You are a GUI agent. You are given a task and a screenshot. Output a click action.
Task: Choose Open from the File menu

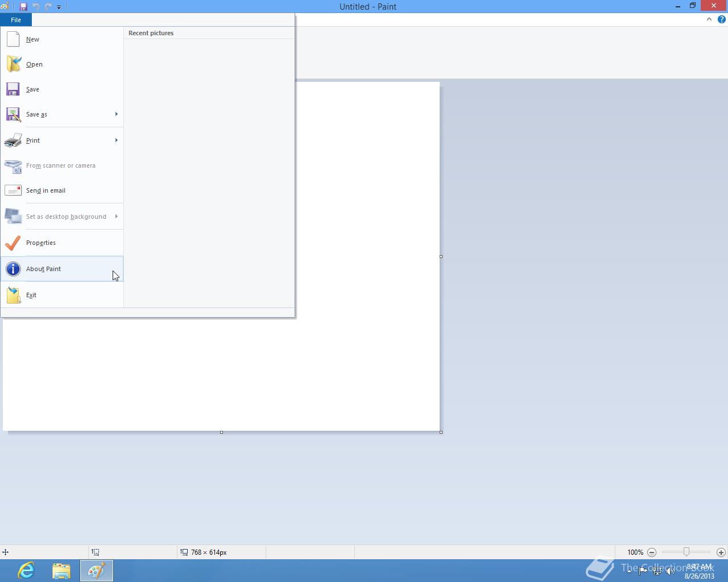point(62,64)
